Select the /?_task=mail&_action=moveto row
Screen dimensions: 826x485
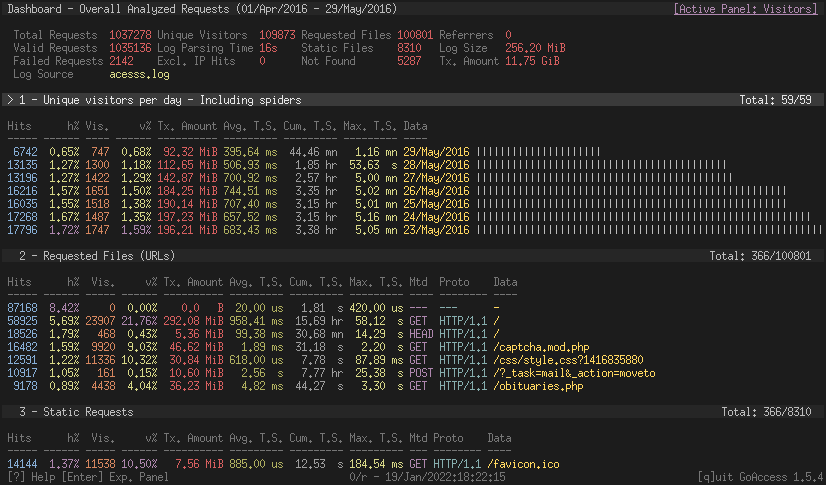coord(574,373)
